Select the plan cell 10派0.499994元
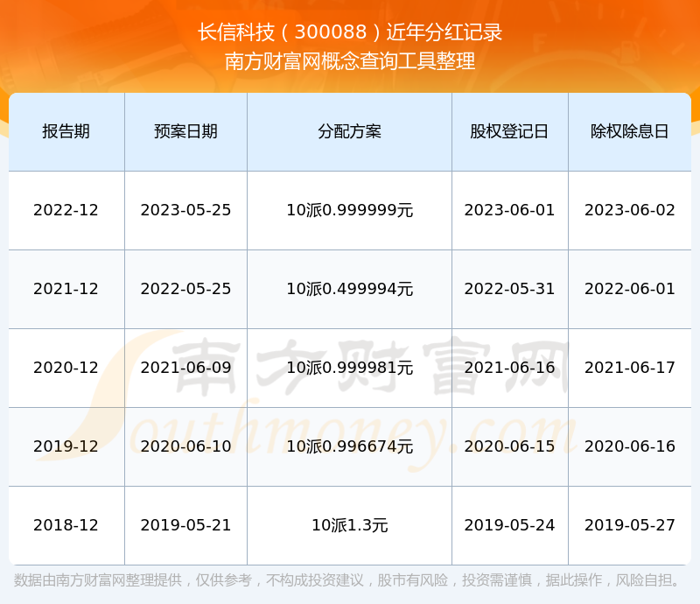The image size is (700, 604). (x=349, y=289)
